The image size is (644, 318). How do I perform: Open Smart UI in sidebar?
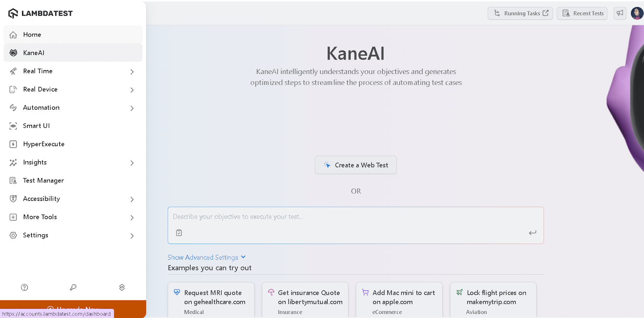[x=73, y=126]
